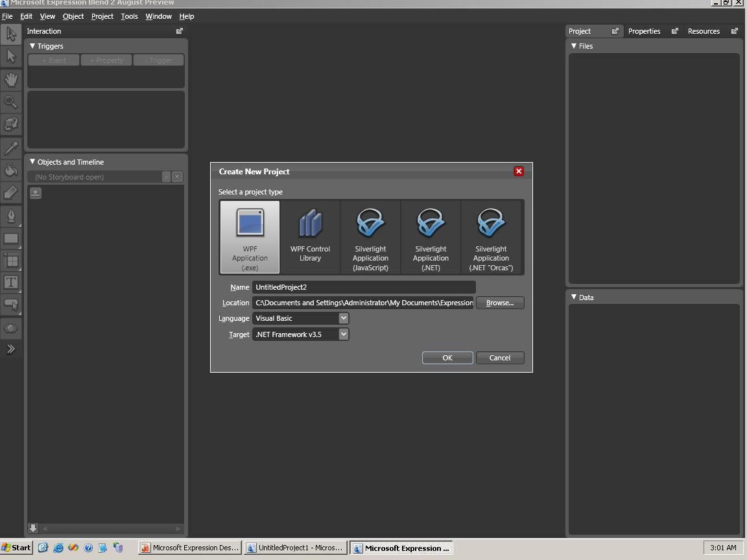Choose Silverlight Application (.NET) type
Viewport: 747px width, 560px height.
click(431, 237)
